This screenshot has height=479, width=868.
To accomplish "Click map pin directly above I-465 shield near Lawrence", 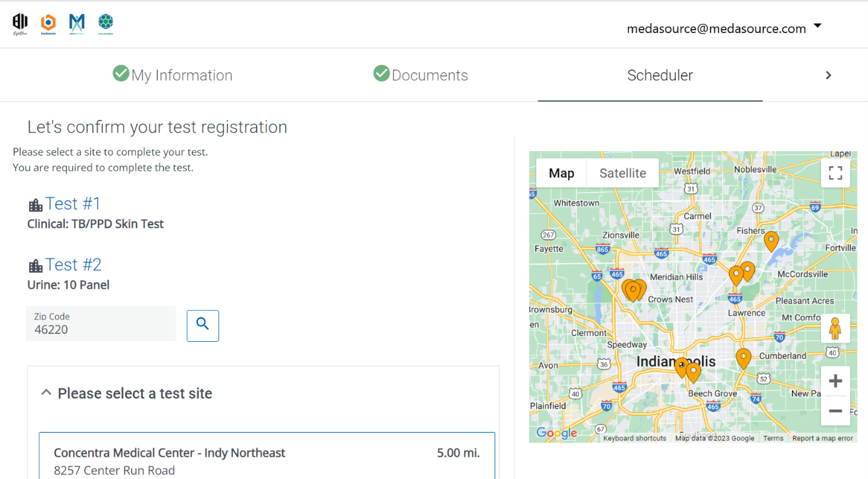I will click(736, 276).
